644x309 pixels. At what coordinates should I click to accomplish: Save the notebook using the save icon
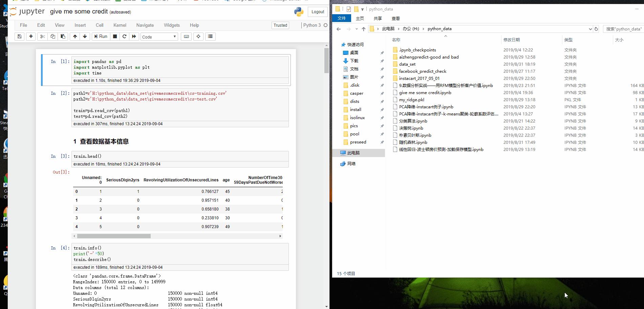coord(19,37)
